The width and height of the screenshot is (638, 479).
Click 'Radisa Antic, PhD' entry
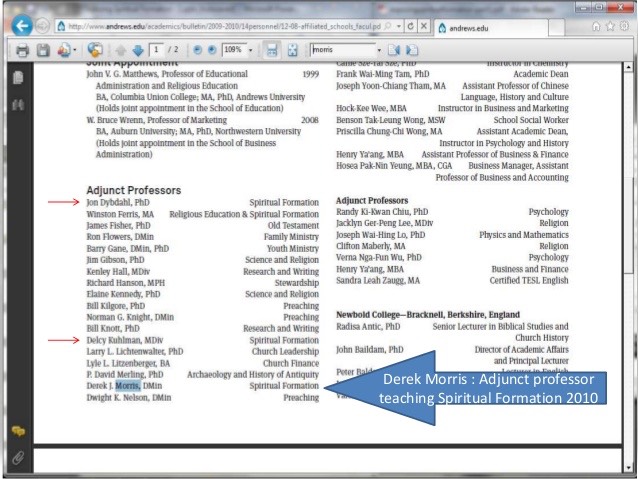click(x=368, y=326)
